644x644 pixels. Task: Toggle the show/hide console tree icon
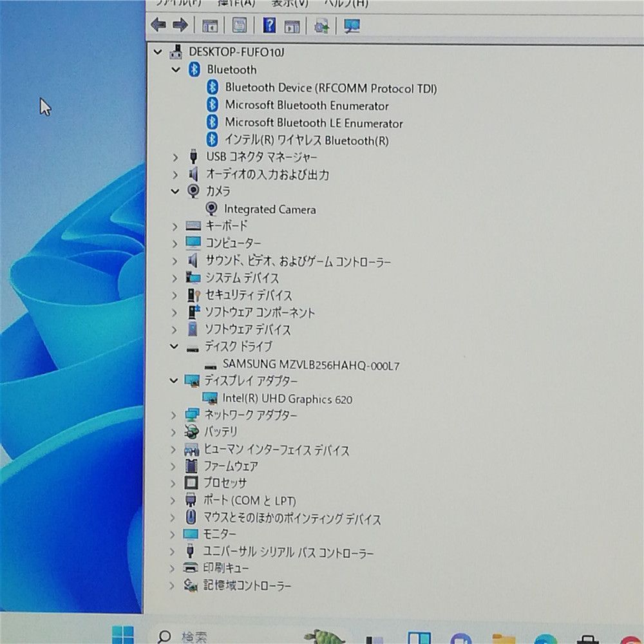[x=210, y=26]
